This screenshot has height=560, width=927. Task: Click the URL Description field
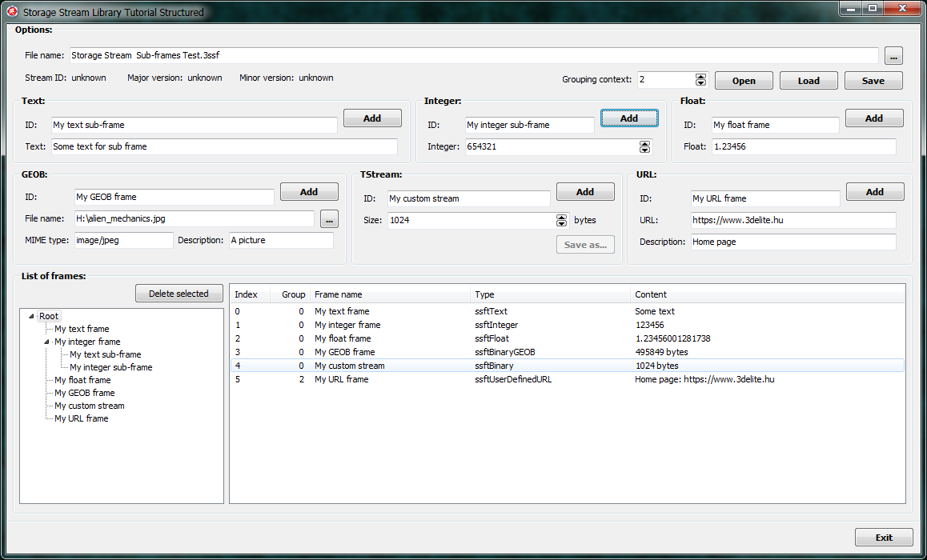pos(793,242)
